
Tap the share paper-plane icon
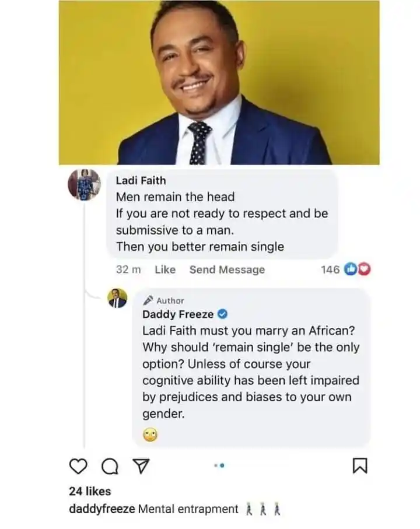142,465
